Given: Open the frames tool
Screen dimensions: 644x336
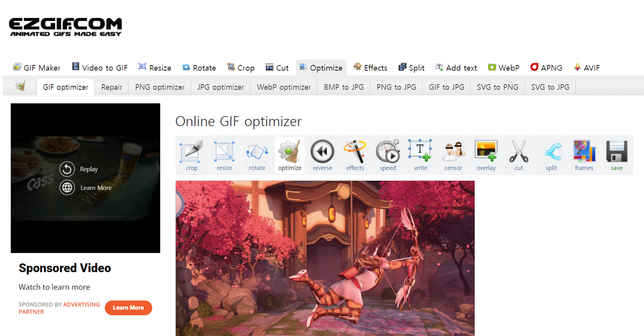Looking at the screenshot, I should point(584,155).
